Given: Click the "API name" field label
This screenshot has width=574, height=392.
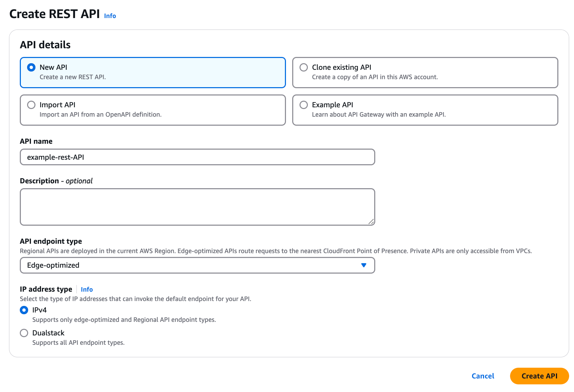Looking at the screenshot, I should coord(36,141).
